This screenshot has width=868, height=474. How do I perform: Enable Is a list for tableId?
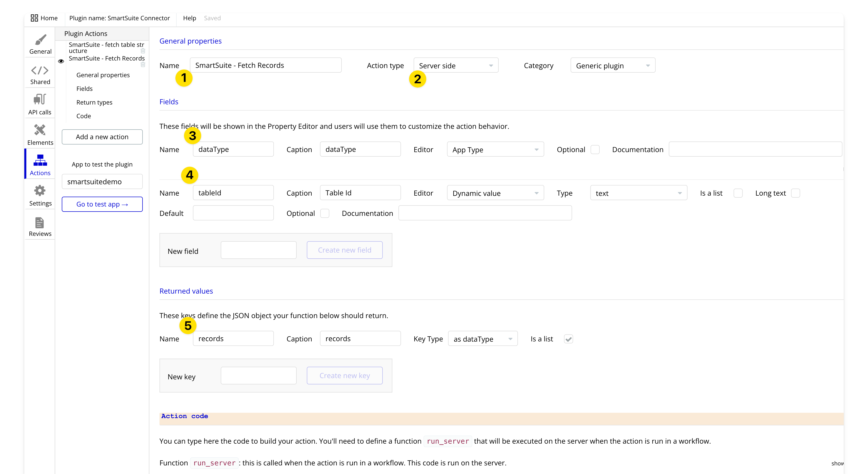pyautogui.click(x=738, y=193)
